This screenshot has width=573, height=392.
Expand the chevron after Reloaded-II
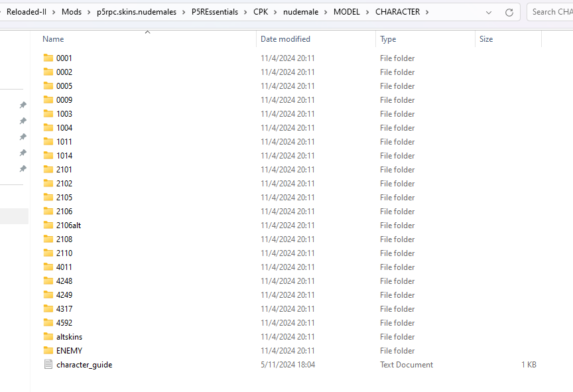tap(54, 12)
